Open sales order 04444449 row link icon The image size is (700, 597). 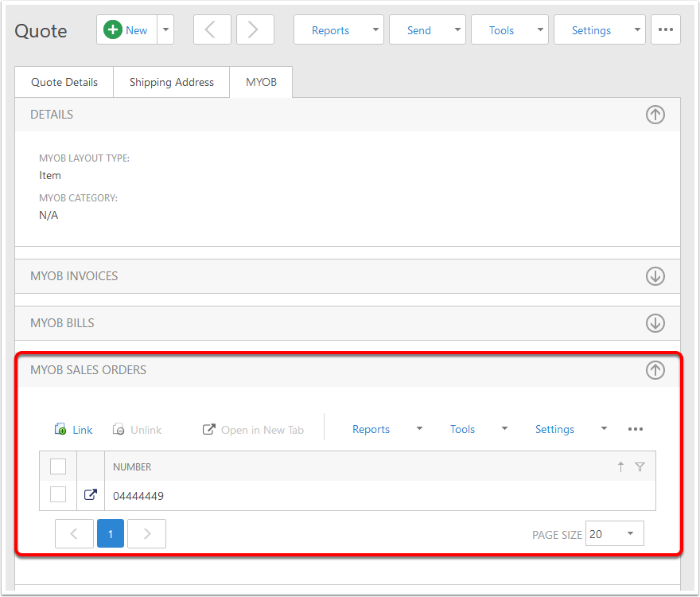click(x=91, y=495)
